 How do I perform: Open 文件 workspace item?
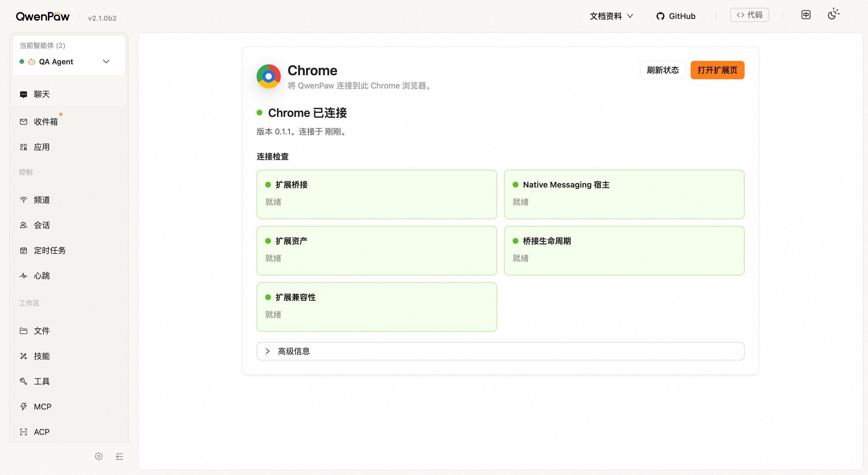[x=69, y=331]
